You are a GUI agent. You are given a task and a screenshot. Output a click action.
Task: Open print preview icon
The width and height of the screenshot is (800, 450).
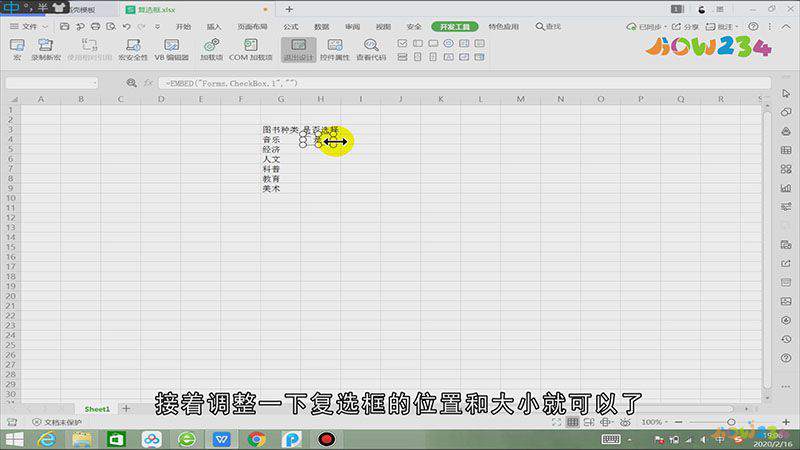coord(111,26)
